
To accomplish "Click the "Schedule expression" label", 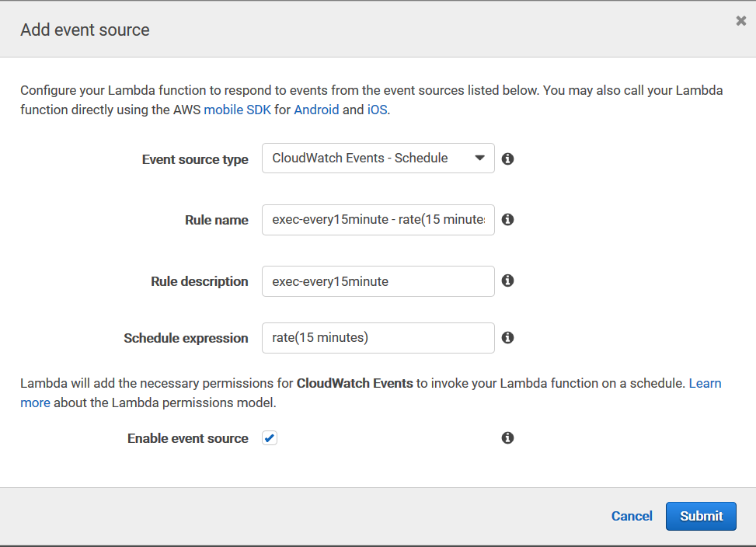I will [186, 338].
